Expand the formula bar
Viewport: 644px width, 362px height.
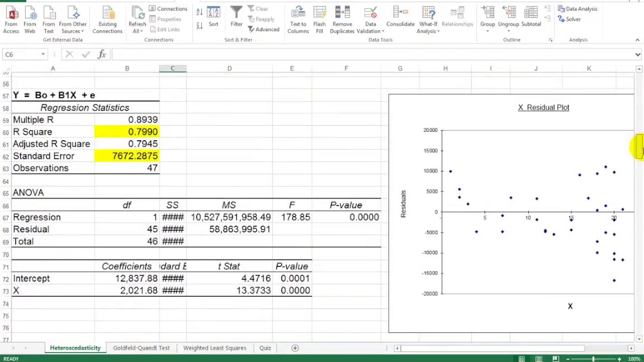[x=638, y=54]
